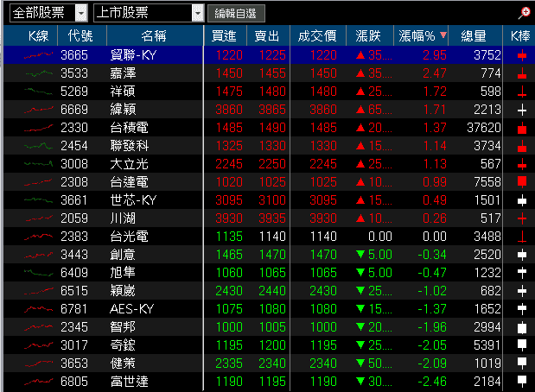Select stock name AES-KY
535x392 pixels.
[131, 309]
